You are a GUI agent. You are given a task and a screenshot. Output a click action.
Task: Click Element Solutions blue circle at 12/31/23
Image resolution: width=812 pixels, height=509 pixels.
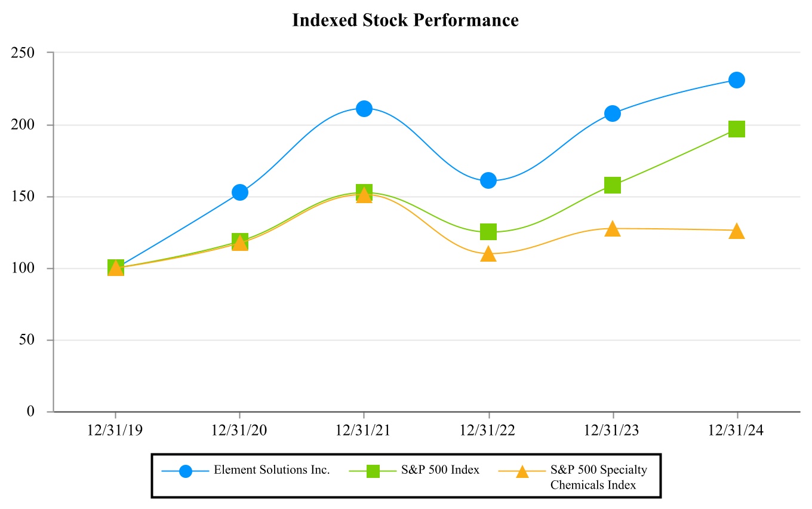[x=613, y=114]
